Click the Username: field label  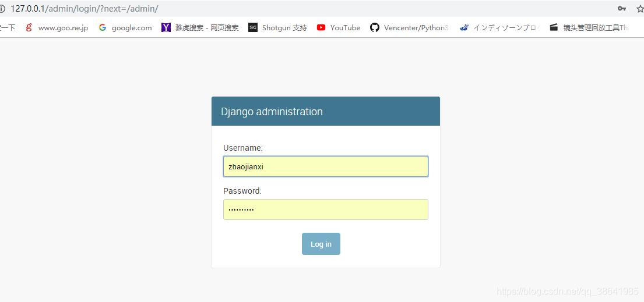click(x=242, y=148)
